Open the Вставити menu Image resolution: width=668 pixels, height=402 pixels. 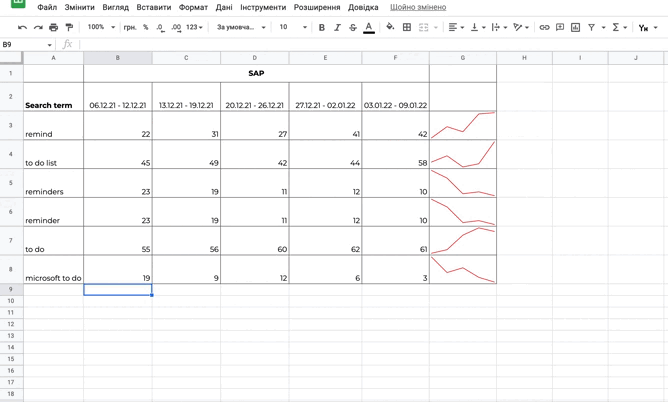pos(154,7)
